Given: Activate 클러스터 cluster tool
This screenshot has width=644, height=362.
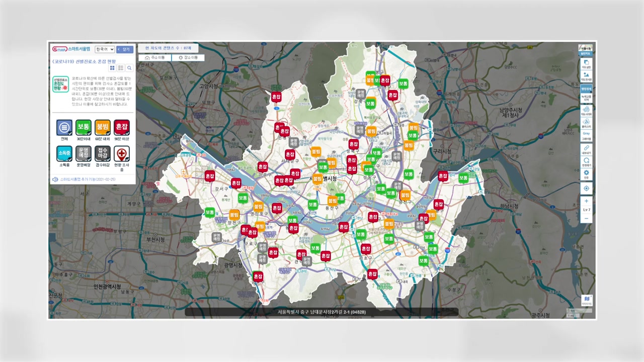Looking at the screenshot, I should pos(586,123).
